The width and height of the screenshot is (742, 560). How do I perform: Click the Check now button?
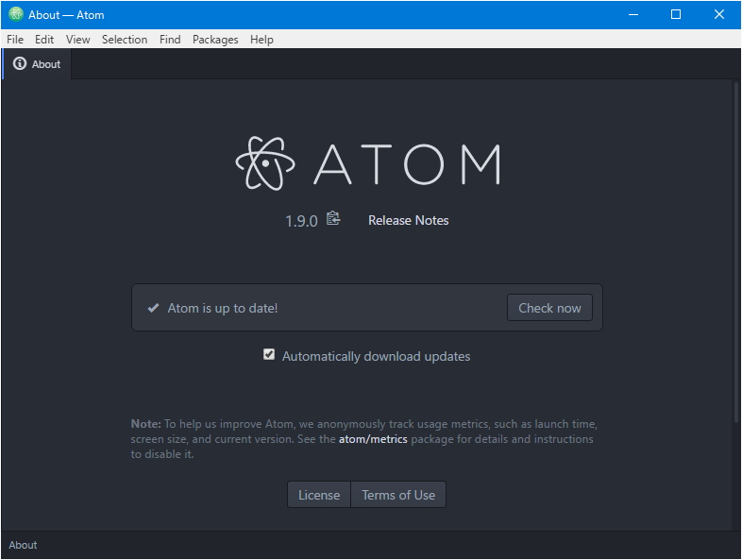[549, 308]
